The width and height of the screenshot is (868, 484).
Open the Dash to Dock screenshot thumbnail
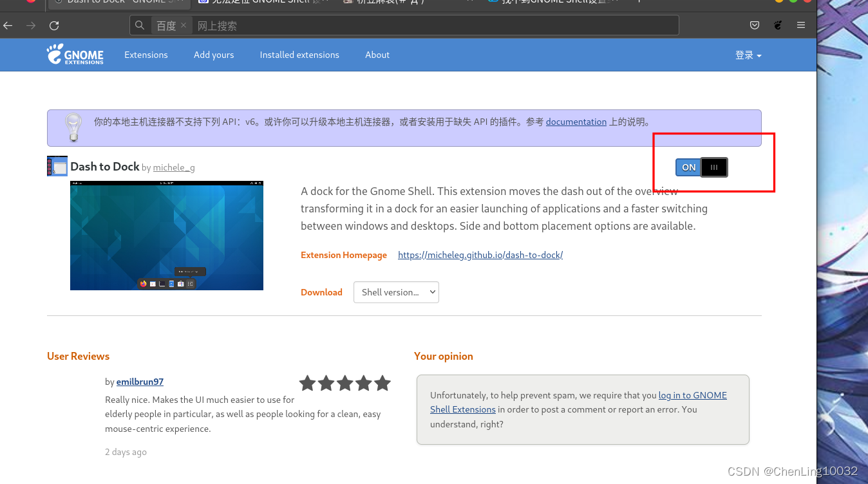point(167,236)
